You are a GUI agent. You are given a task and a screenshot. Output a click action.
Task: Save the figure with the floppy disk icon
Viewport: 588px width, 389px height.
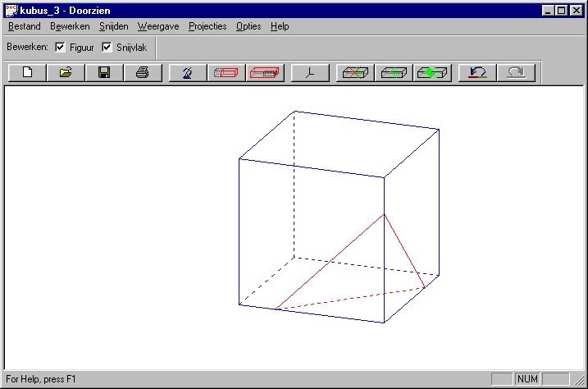[x=104, y=72]
